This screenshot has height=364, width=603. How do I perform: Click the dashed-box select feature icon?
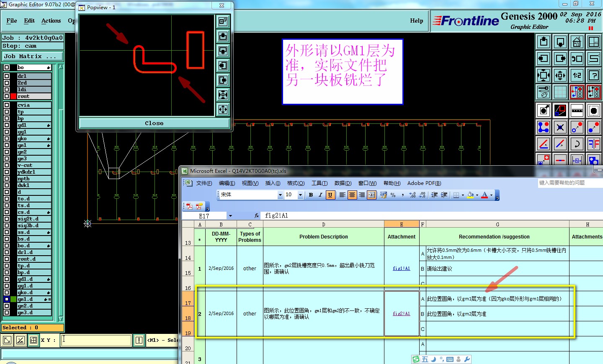tap(594, 110)
